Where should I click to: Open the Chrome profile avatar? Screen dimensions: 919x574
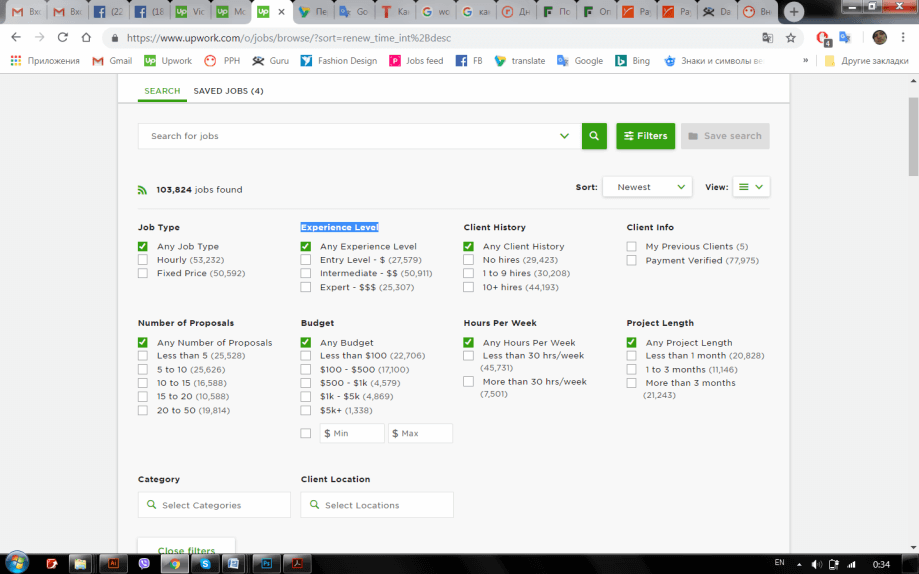(x=879, y=38)
